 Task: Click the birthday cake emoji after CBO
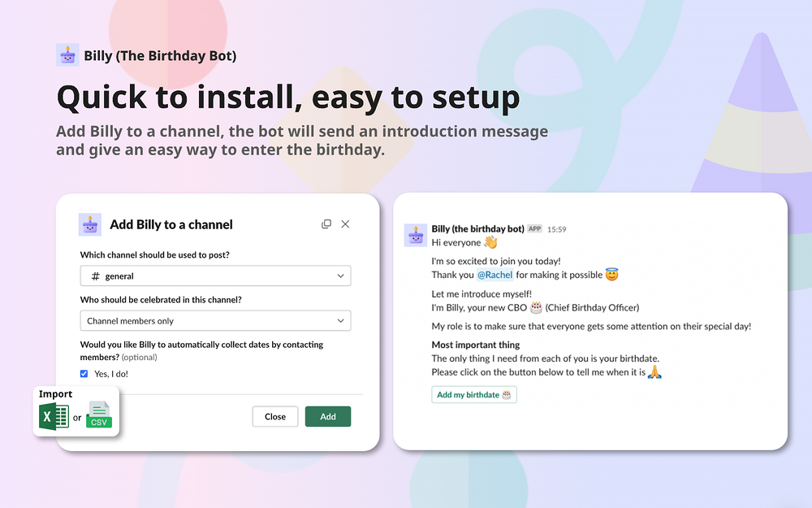(x=536, y=307)
